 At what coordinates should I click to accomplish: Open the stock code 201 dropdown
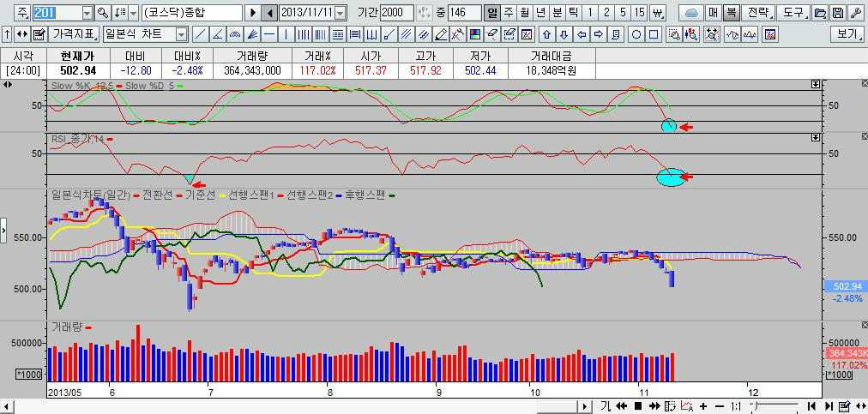[x=87, y=13]
